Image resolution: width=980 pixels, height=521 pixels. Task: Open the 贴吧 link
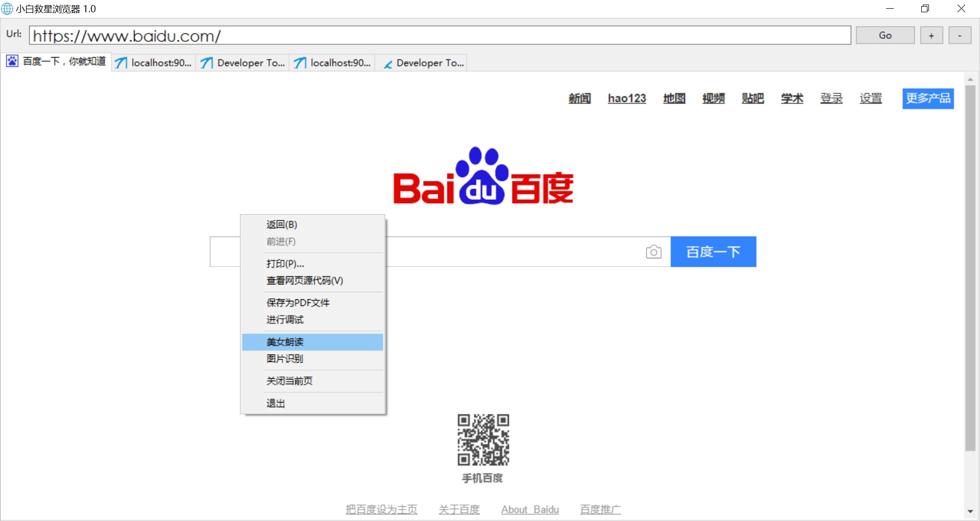click(753, 98)
